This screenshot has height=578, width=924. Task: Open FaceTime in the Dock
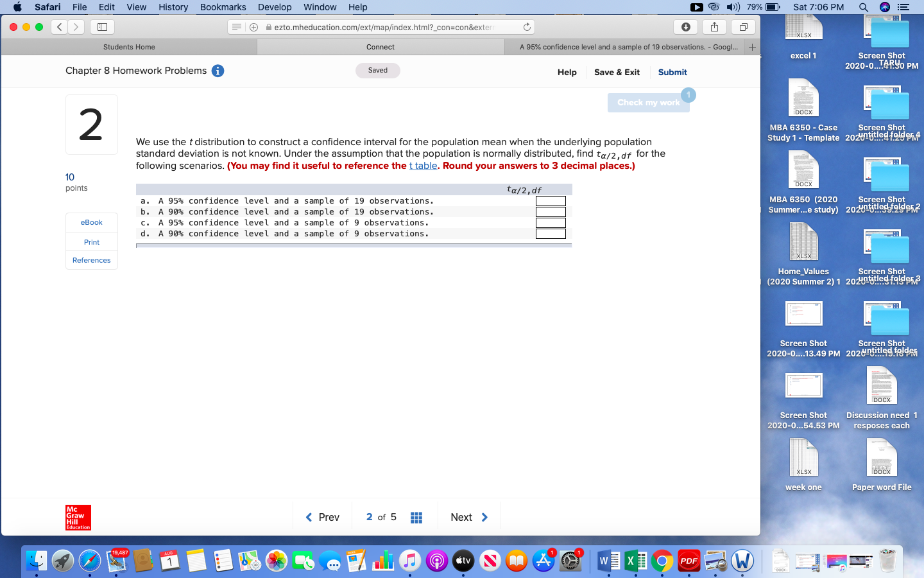pyautogui.click(x=303, y=561)
